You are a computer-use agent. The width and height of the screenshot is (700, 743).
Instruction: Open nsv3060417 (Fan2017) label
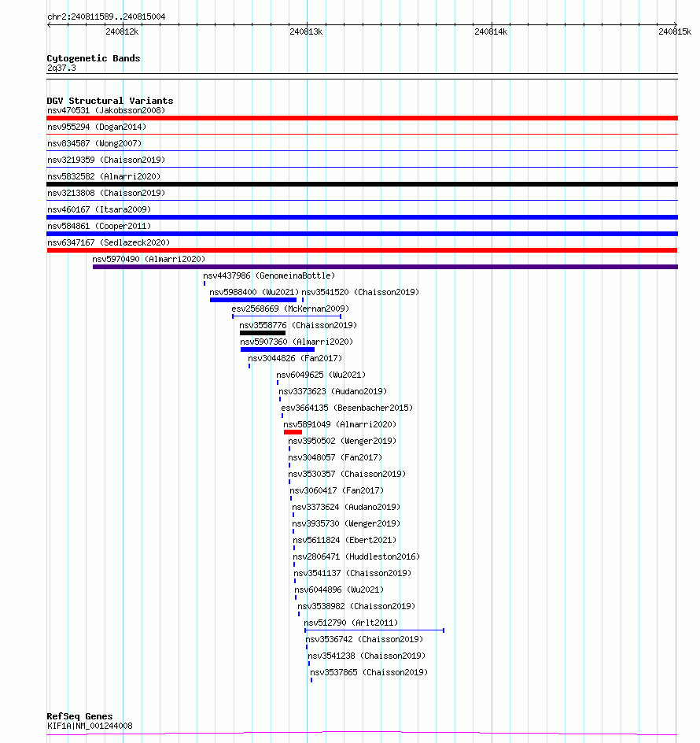point(337,490)
